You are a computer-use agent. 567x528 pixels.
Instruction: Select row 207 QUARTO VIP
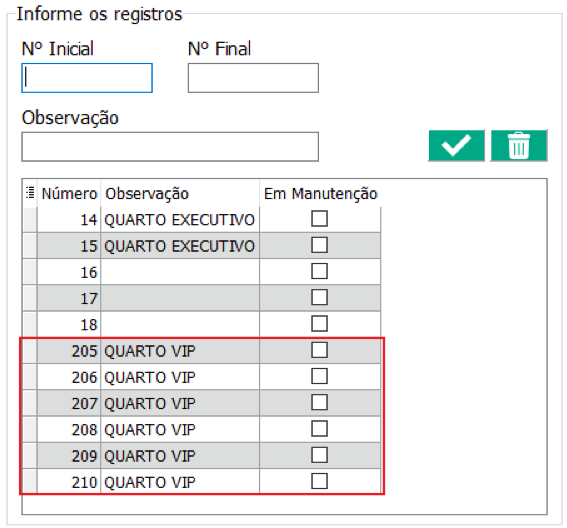click(x=201, y=403)
